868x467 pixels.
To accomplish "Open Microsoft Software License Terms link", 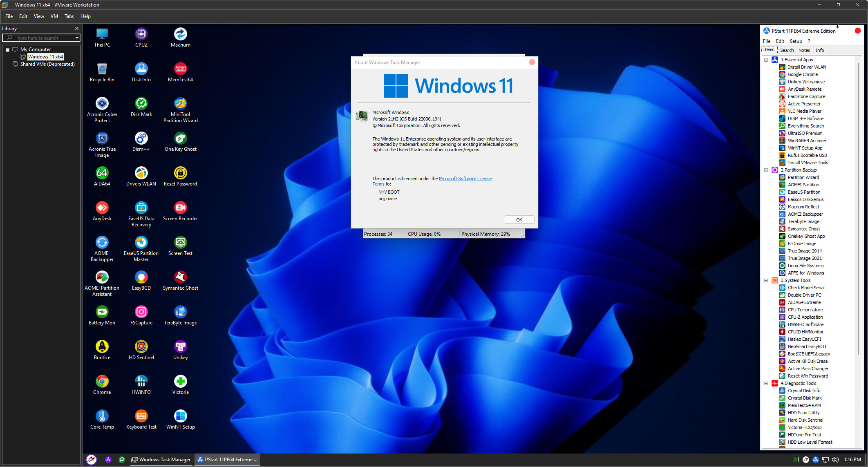I will pyautogui.click(x=465, y=179).
